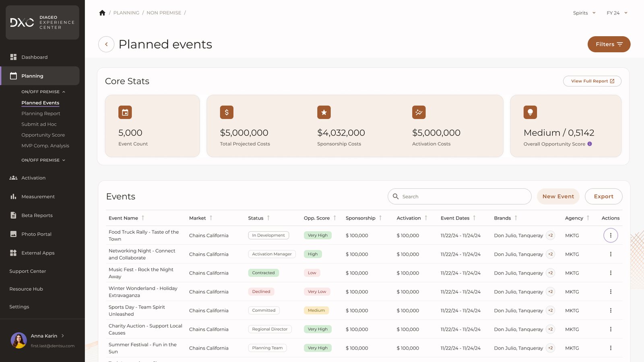Open actions menu for Sports Day row
The height and width of the screenshot is (362, 644).
611,311
